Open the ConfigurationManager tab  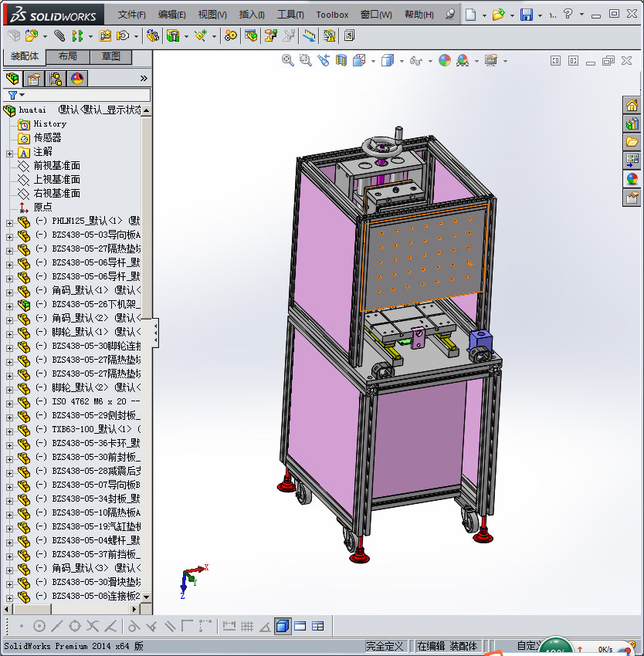pos(56,78)
